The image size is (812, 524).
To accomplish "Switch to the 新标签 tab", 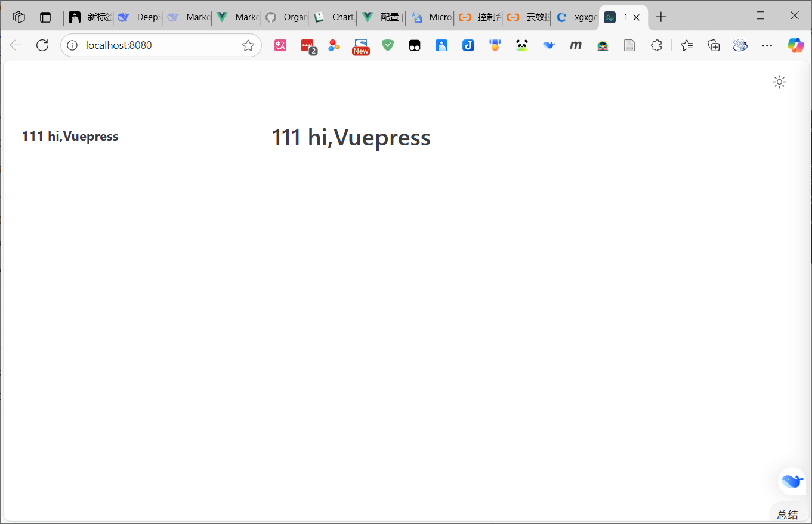I will coord(89,17).
